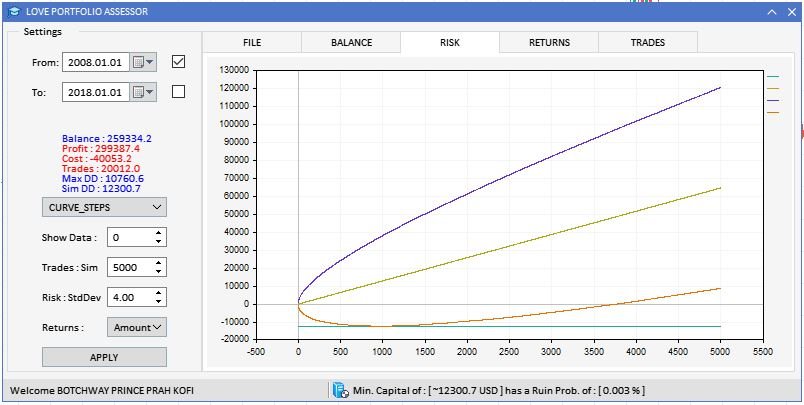
Task: Enable the To date checkbox
Action: [x=179, y=92]
